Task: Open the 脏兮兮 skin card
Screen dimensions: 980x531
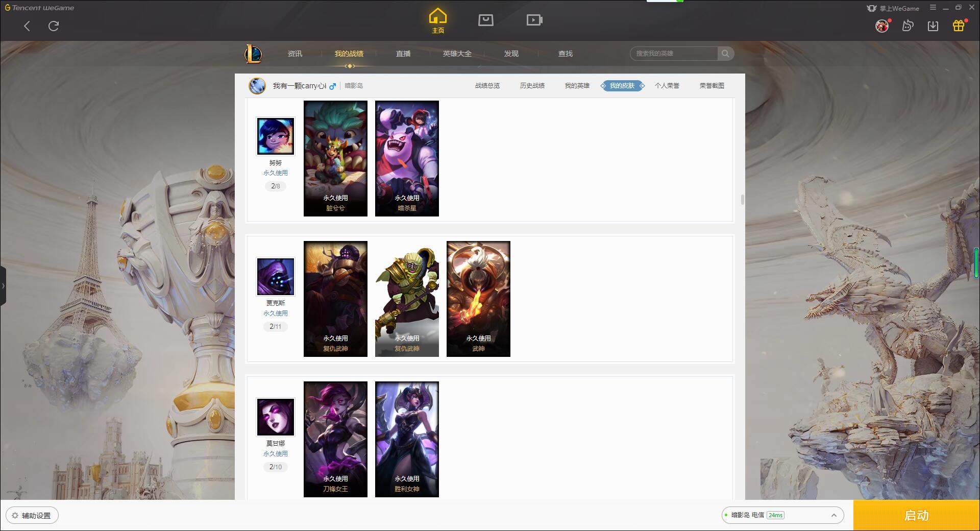Action: coord(335,158)
